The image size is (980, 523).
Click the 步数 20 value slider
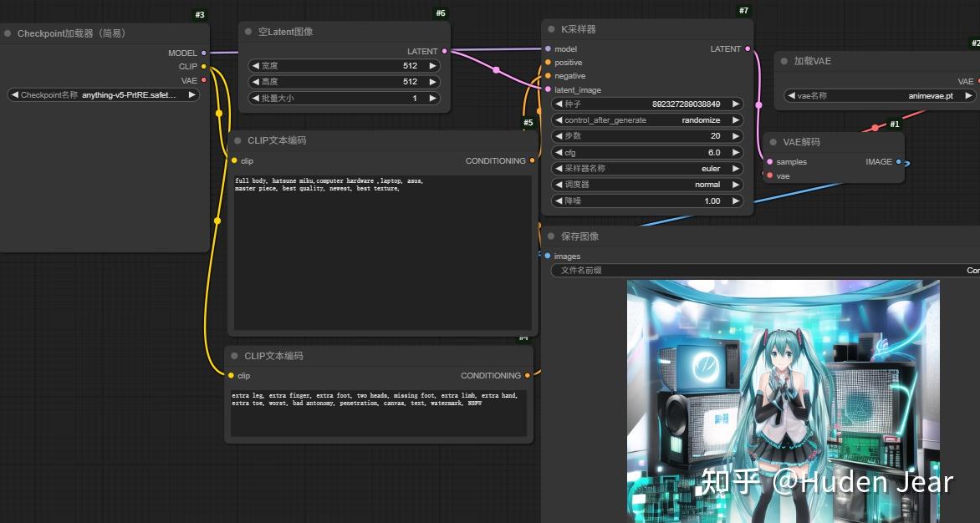point(647,136)
